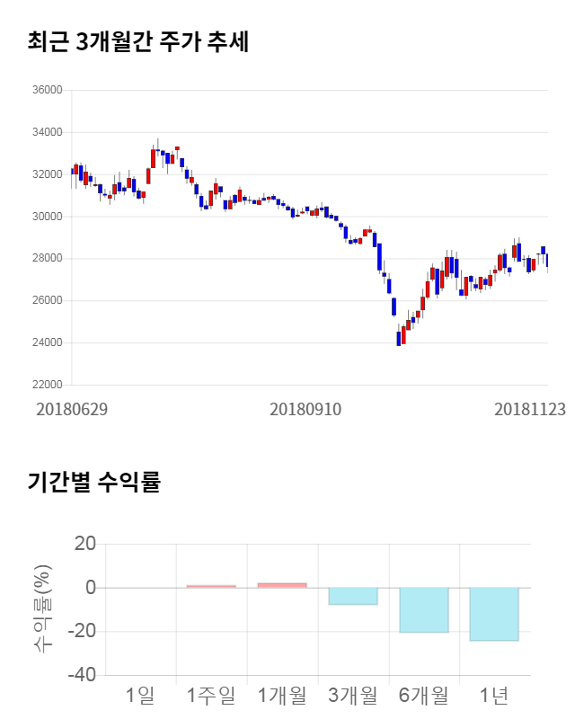The image size is (575, 728).
Task: Select the 1주일 period label
Action: tap(211, 695)
